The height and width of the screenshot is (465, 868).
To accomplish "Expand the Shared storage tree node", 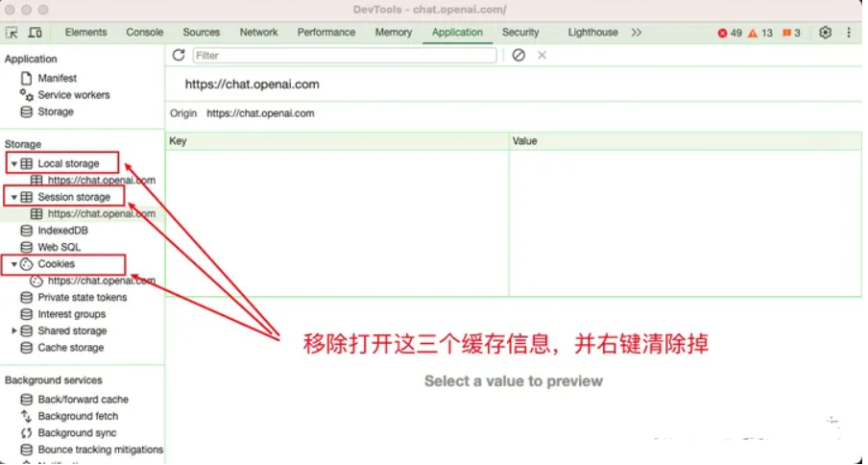I will 13,331.
